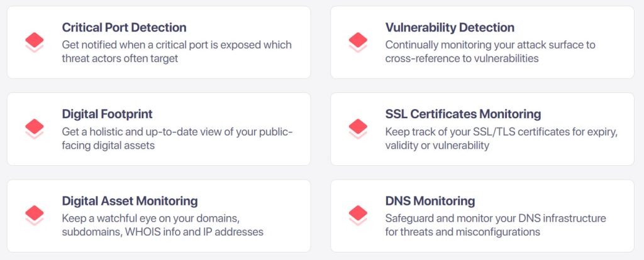The image size is (644, 260).
Task: Open the Vulnerability Detection heading
Action: click(x=450, y=28)
